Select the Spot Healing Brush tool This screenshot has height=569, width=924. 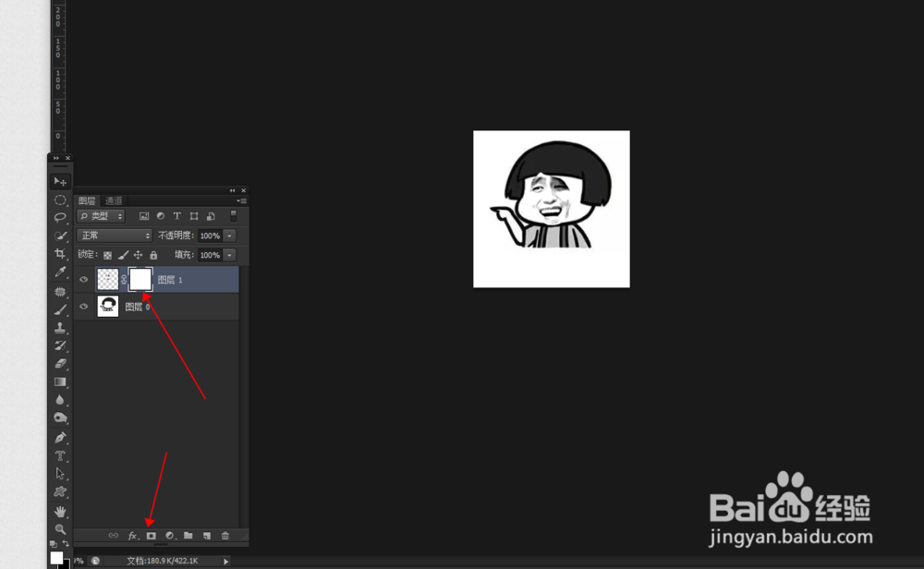(x=60, y=291)
